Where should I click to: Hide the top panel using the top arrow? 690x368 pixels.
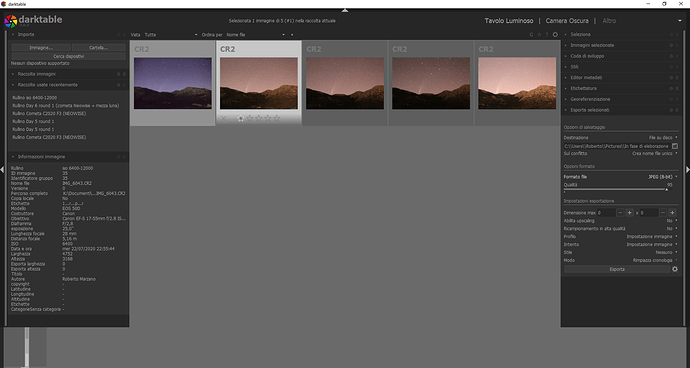pyautogui.click(x=345, y=10)
